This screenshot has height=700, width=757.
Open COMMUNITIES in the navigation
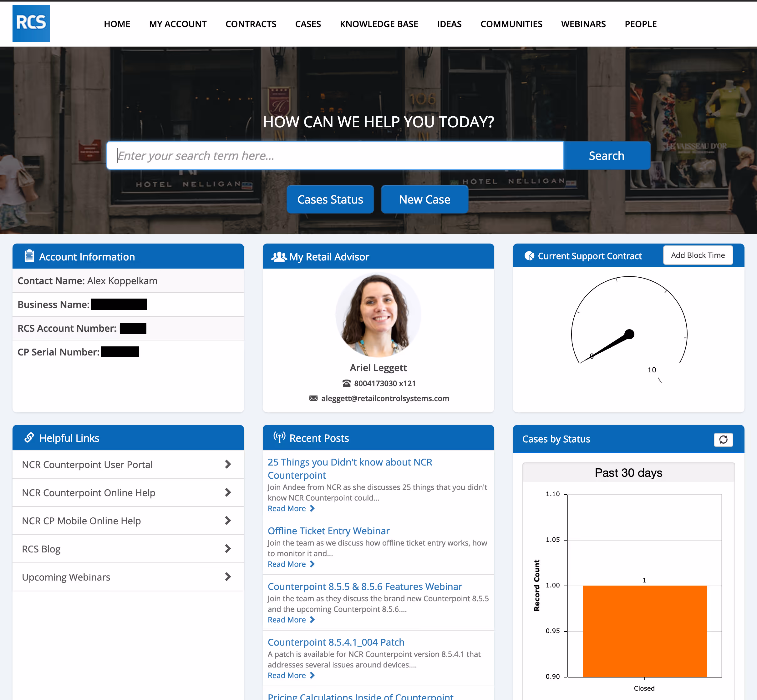tap(511, 24)
